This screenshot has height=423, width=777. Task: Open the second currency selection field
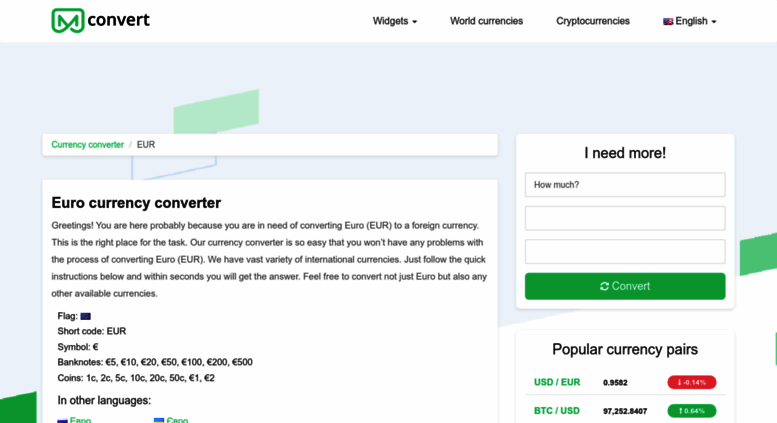[625, 218]
